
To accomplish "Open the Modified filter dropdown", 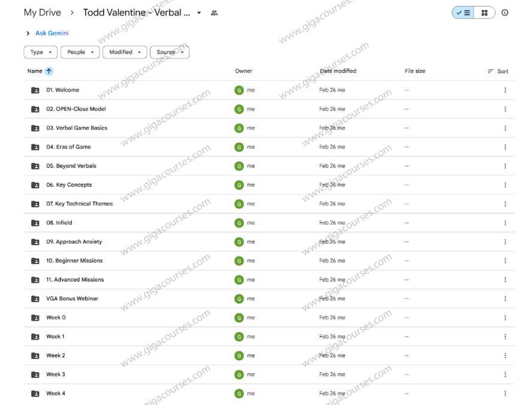I will pyautogui.click(x=125, y=52).
